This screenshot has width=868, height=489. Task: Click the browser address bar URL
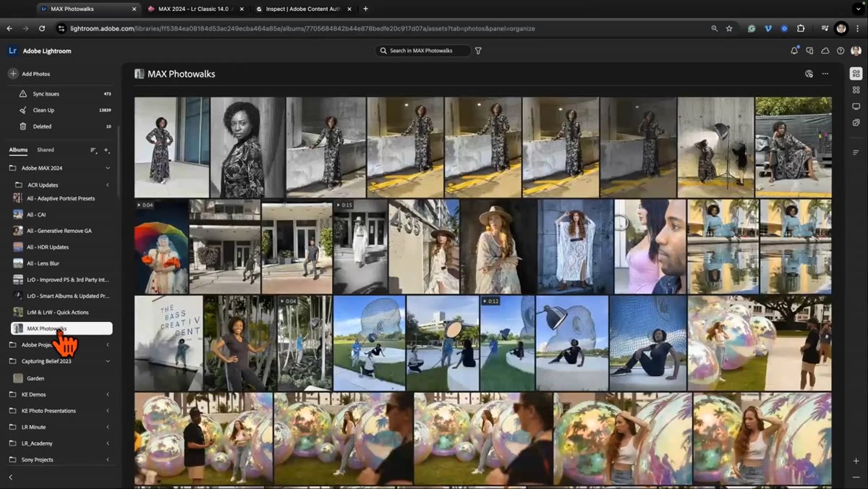(x=302, y=28)
